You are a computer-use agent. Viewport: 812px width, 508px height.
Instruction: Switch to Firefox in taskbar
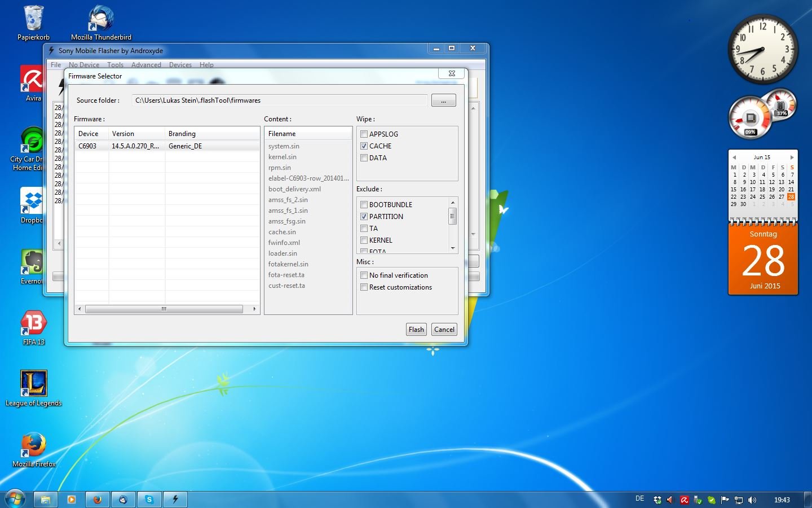click(x=98, y=500)
